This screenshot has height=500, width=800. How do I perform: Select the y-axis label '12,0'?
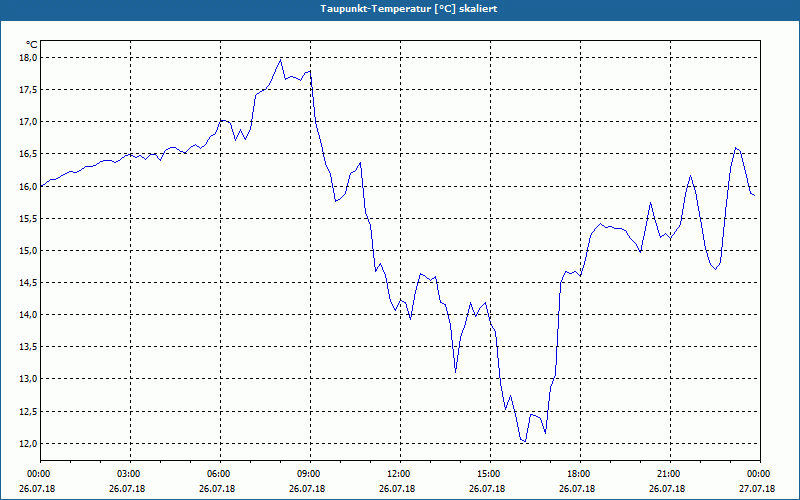(x=29, y=443)
